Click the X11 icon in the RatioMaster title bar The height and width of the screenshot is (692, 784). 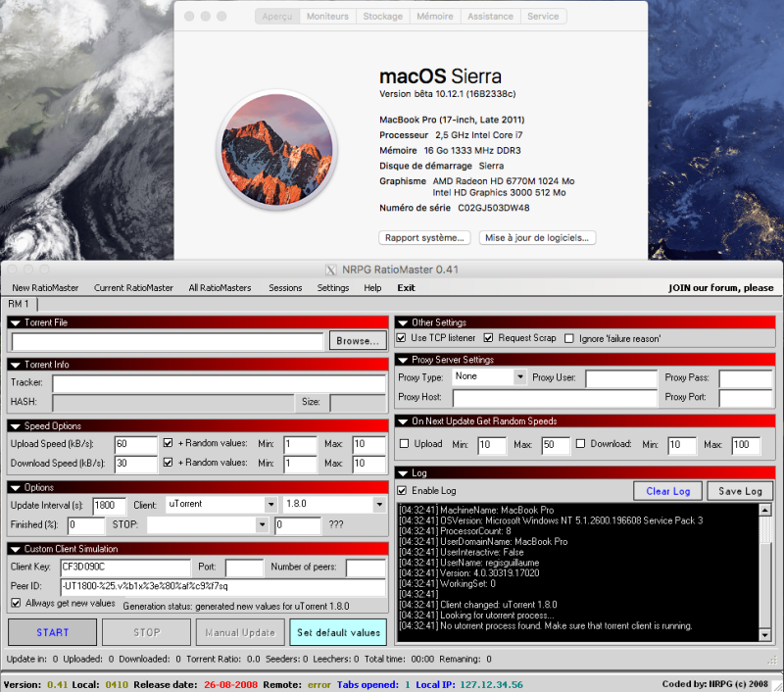point(330,270)
